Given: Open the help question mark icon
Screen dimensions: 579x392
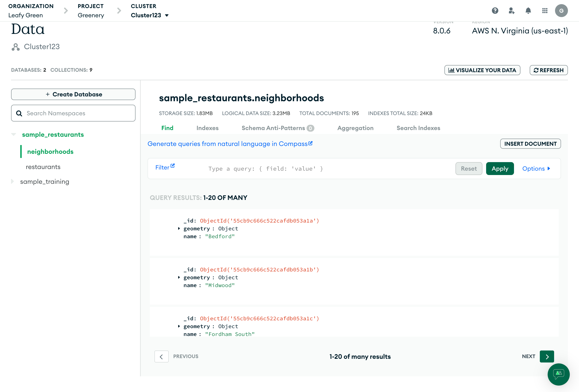Looking at the screenshot, I should (495, 11).
